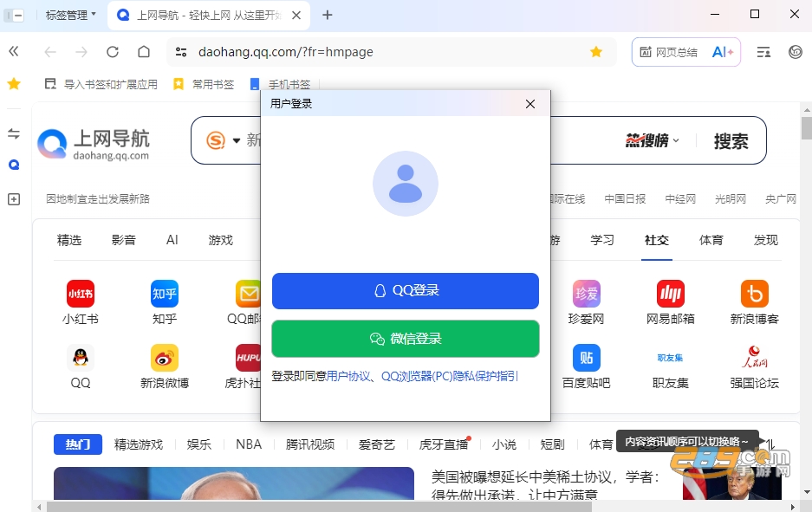Open the 珍爱网 site icon
The image size is (812, 512).
[x=586, y=294]
